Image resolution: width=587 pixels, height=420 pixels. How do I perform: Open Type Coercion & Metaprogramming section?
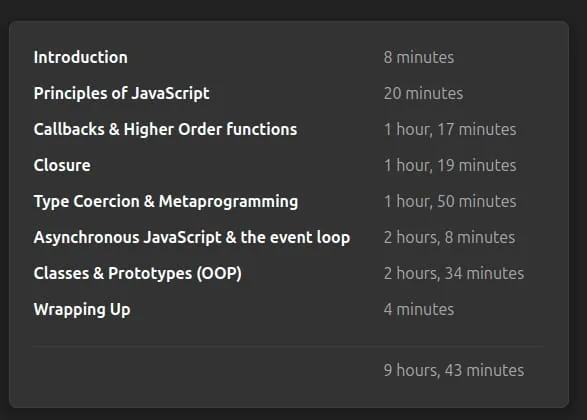pos(166,201)
